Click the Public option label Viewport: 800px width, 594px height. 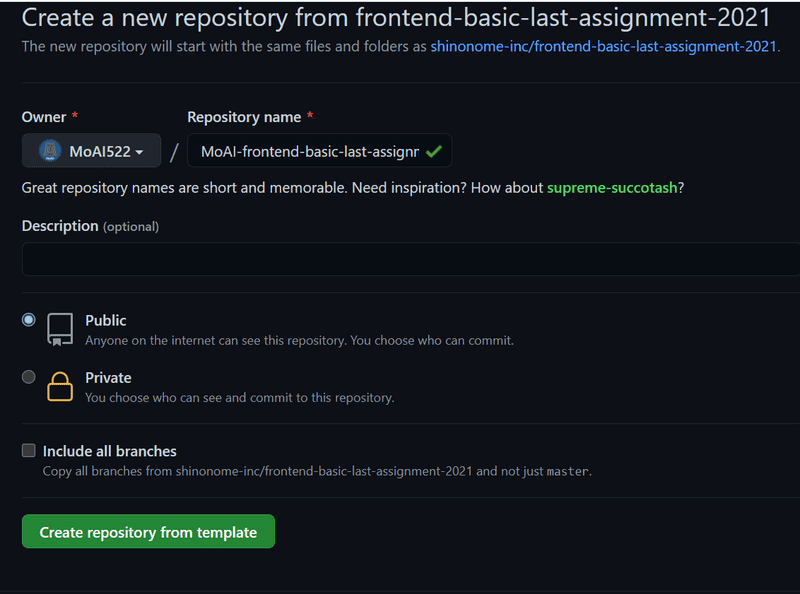click(106, 320)
